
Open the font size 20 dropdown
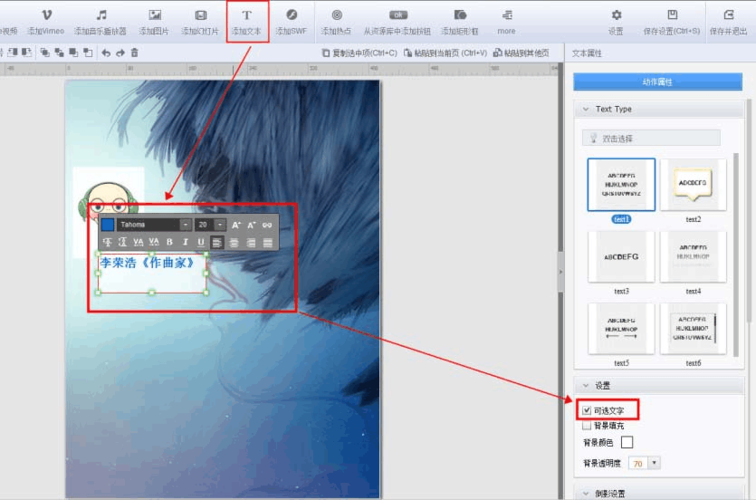(220, 225)
